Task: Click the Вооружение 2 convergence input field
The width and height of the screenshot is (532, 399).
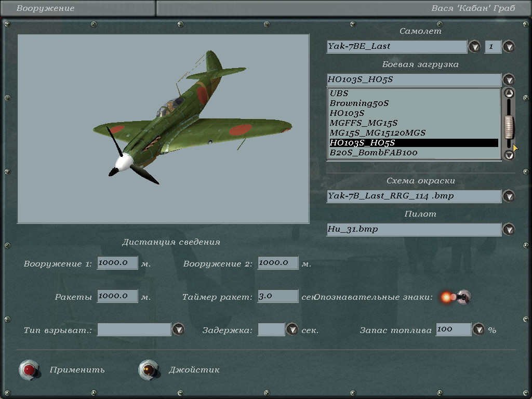Action: 278,263
